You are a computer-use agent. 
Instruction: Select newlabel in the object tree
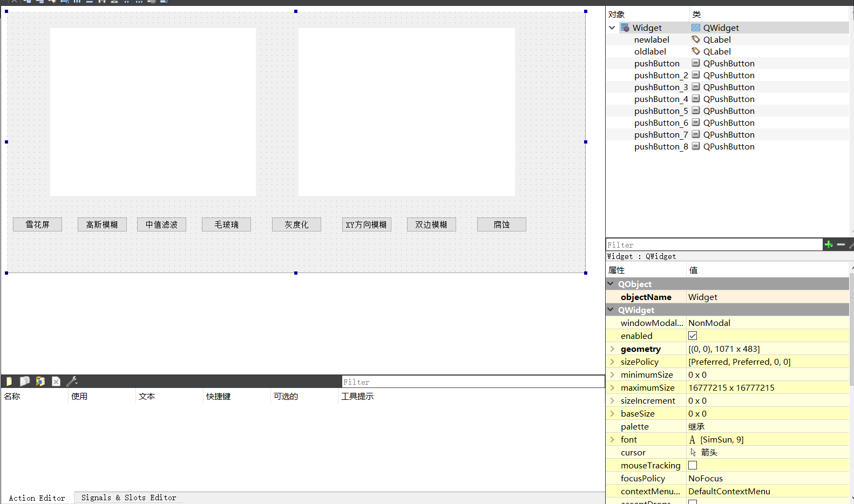(x=652, y=39)
